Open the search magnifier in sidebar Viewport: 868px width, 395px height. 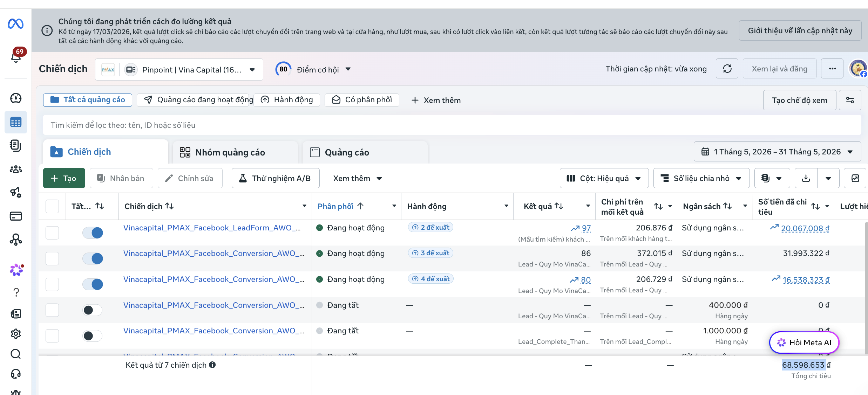[16, 354]
